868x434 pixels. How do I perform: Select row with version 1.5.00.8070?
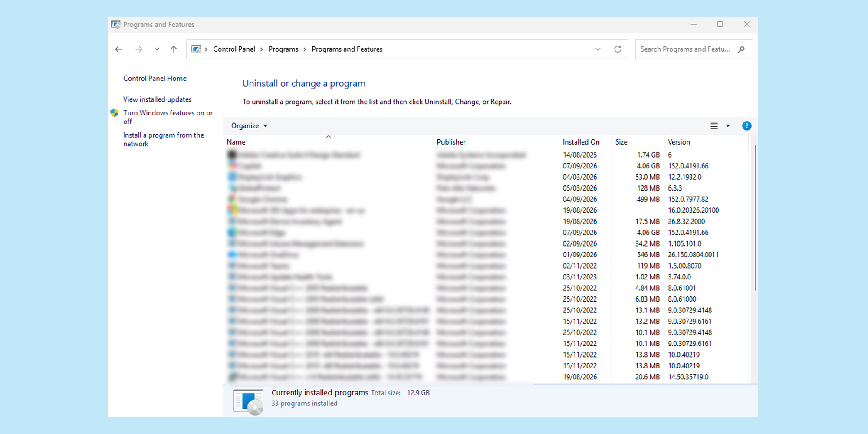[x=486, y=266]
